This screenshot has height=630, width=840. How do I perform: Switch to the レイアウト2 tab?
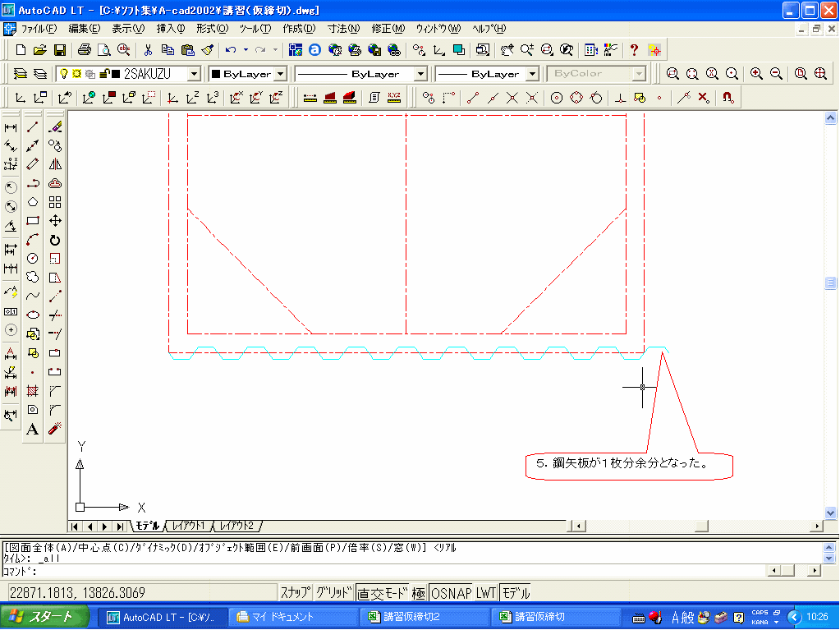[237, 526]
